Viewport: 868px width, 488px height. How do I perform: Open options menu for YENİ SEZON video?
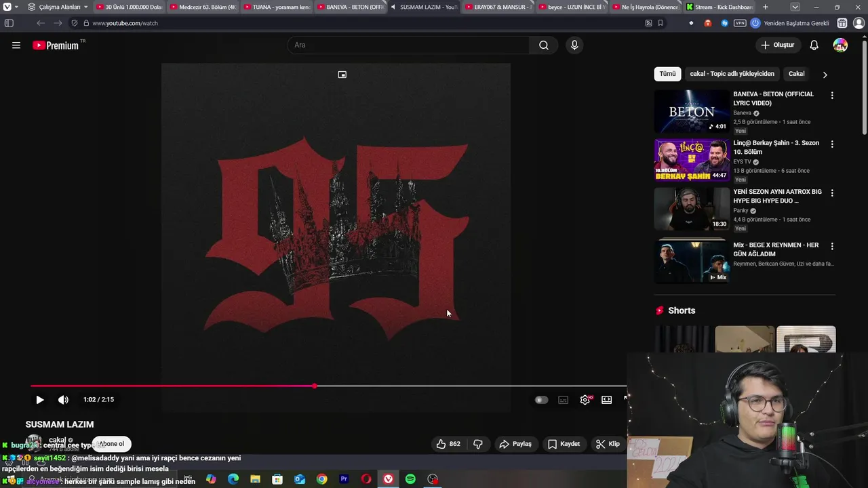[x=832, y=193]
